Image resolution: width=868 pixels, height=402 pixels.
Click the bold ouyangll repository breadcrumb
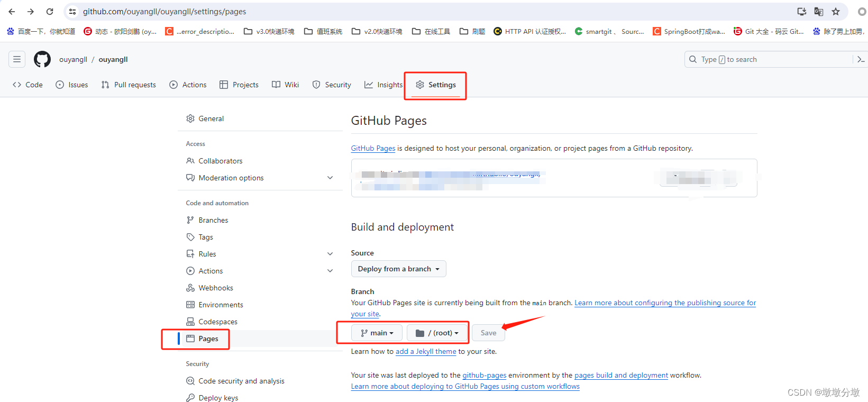pyautogui.click(x=113, y=59)
